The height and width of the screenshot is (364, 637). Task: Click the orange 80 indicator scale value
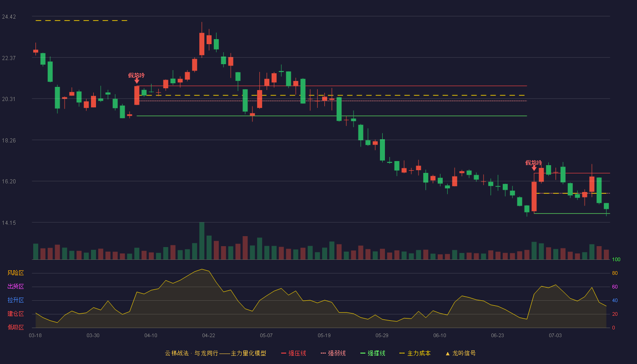[615, 273]
